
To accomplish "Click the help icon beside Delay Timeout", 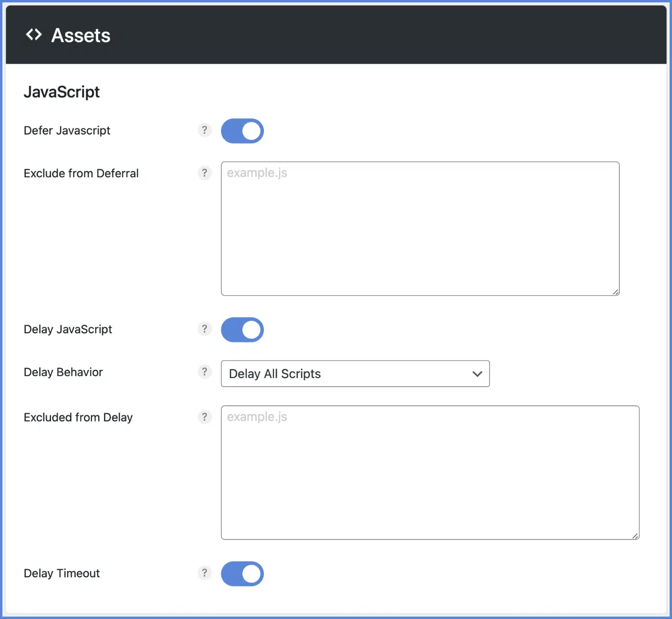I will [x=205, y=573].
